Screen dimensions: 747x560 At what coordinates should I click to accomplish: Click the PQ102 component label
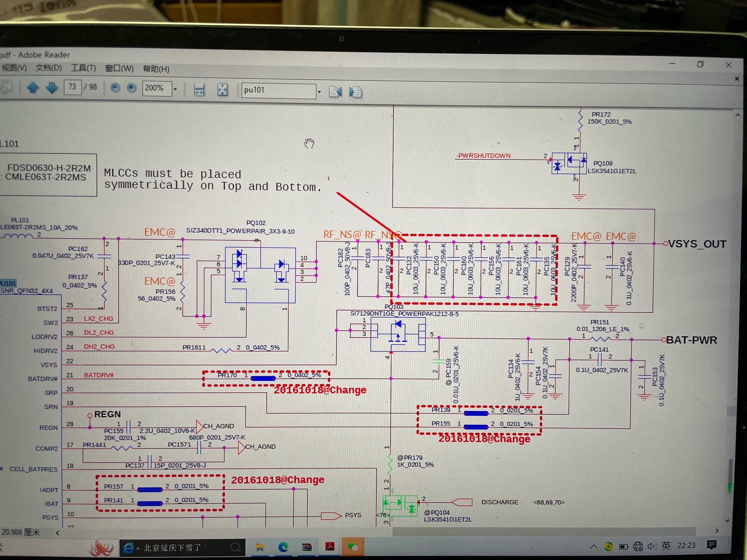coord(256,223)
